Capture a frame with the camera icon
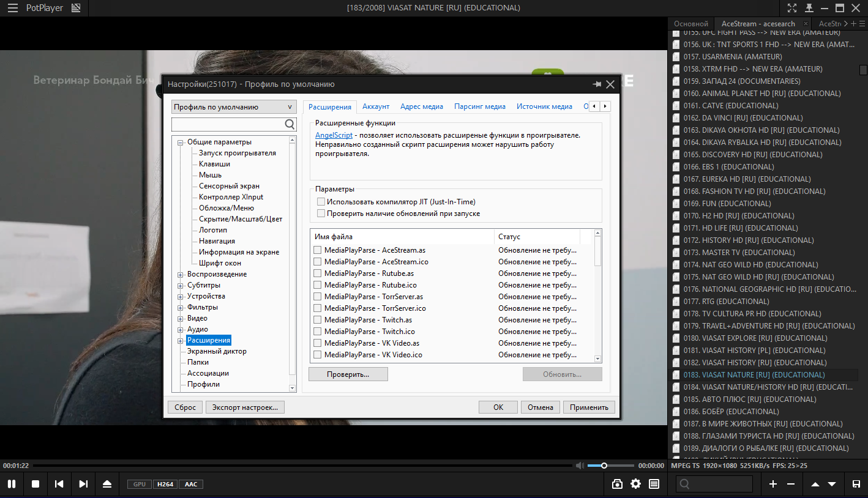Image resolution: width=868 pixels, height=498 pixels. click(617, 484)
